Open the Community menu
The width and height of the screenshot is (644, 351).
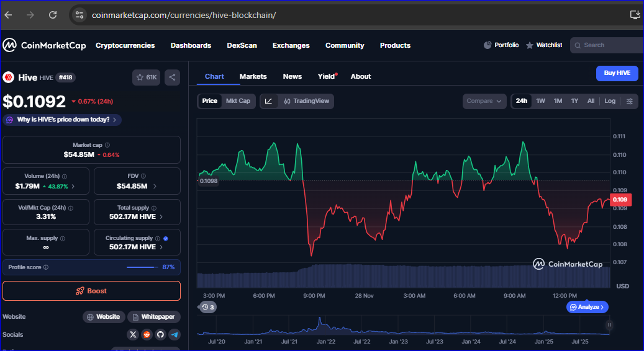point(345,45)
